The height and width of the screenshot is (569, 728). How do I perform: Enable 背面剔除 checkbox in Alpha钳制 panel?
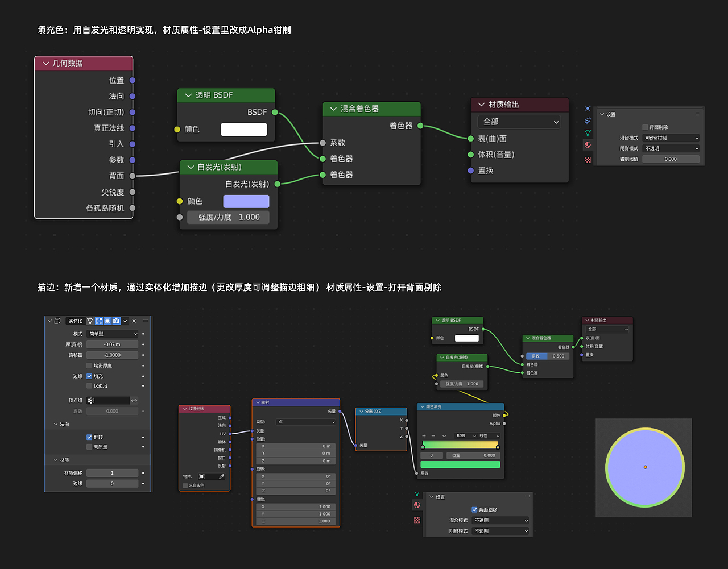645,127
